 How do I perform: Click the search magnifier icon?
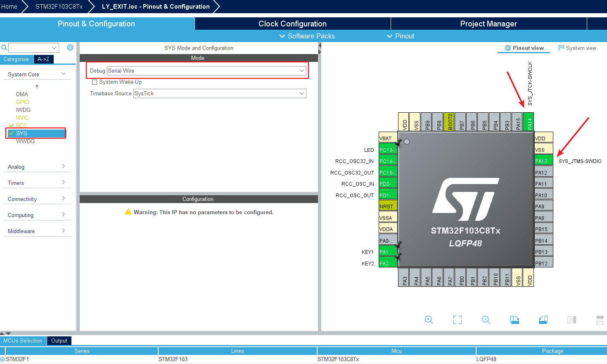(4, 48)
